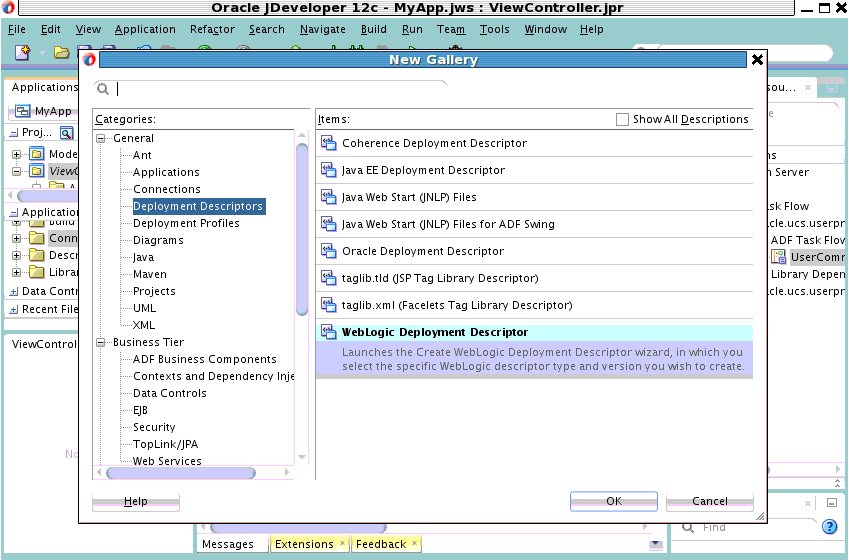The image size is (849, 560).
Task: Click the JNLP Files for ADF Swing icon
Action: point(329,224)
